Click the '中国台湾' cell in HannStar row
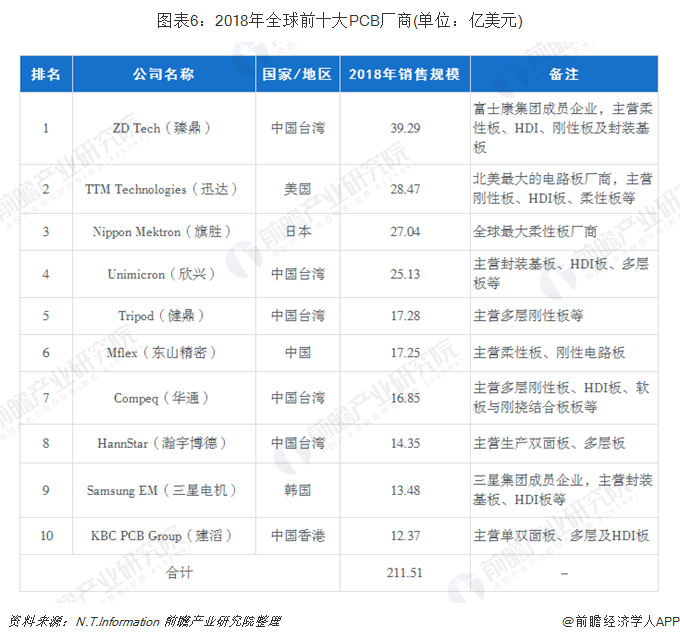Screen dimensions: 680x642 coord(298,443)
